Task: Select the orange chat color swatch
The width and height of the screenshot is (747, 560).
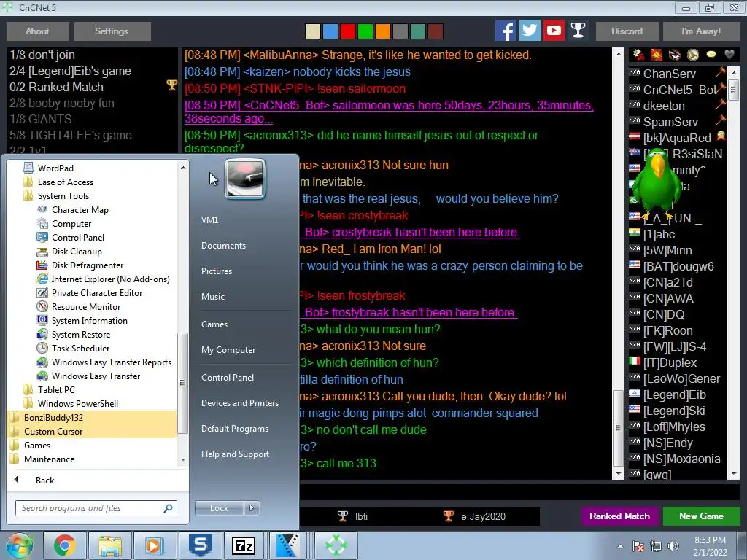Action: click(x=382, y=31)
